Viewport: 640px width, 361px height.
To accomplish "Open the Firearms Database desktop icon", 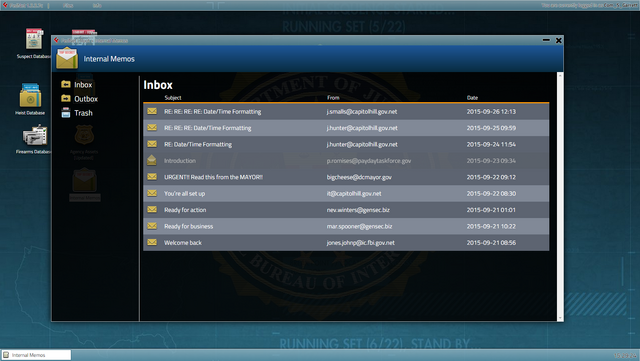I will [35, 136].
